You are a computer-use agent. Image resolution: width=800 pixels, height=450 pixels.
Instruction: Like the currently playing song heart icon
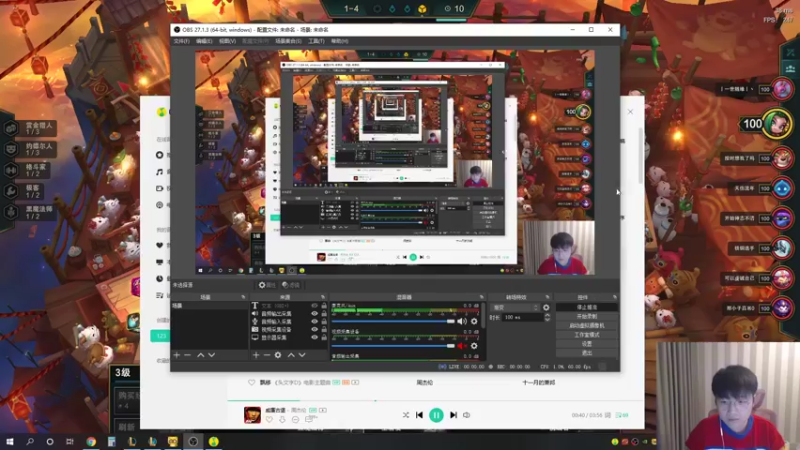pos(269,419)
